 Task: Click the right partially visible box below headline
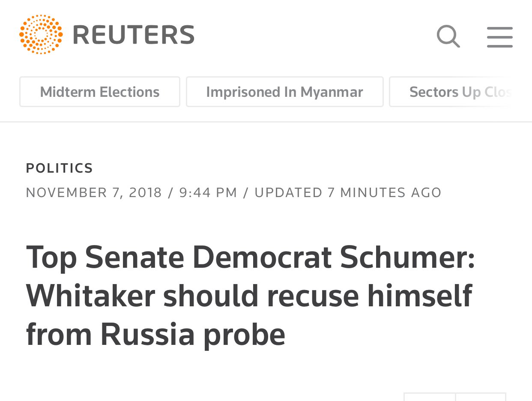(481, 397)
